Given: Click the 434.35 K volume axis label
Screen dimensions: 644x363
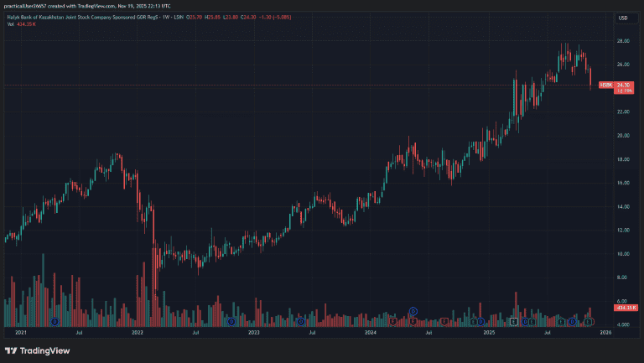Looking at the screenshot, I should 627,309.
